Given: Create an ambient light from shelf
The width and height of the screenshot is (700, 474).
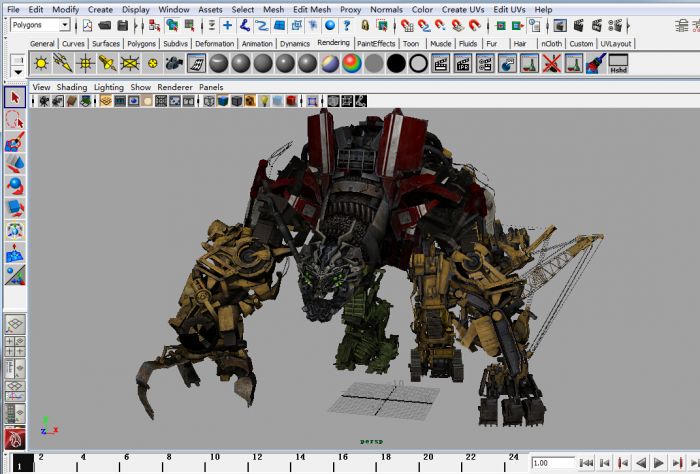Looking at the screenshot, I should pos(41,63).
